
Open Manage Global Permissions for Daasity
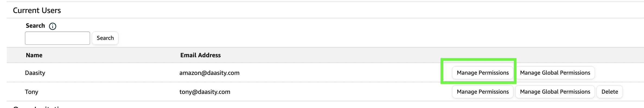pyautogui.click(x=555, y=73)
